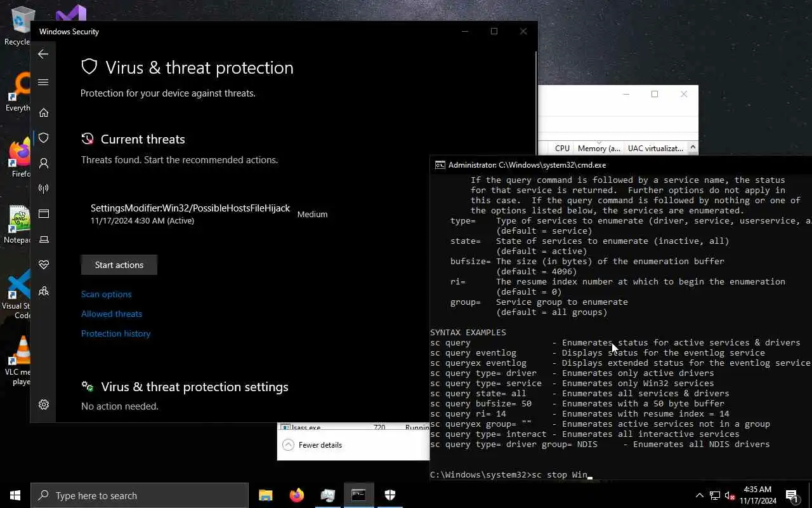The height and width of the screenshot is (508, 812).
Task: Click the Current threats heading
Action: pyautogui.click(x=143, y=139)
